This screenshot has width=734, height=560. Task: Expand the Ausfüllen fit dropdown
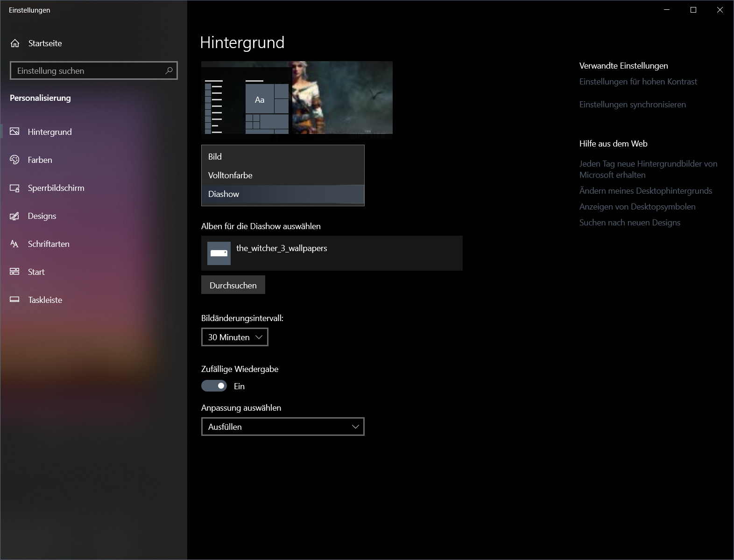[x=283, y=427]
